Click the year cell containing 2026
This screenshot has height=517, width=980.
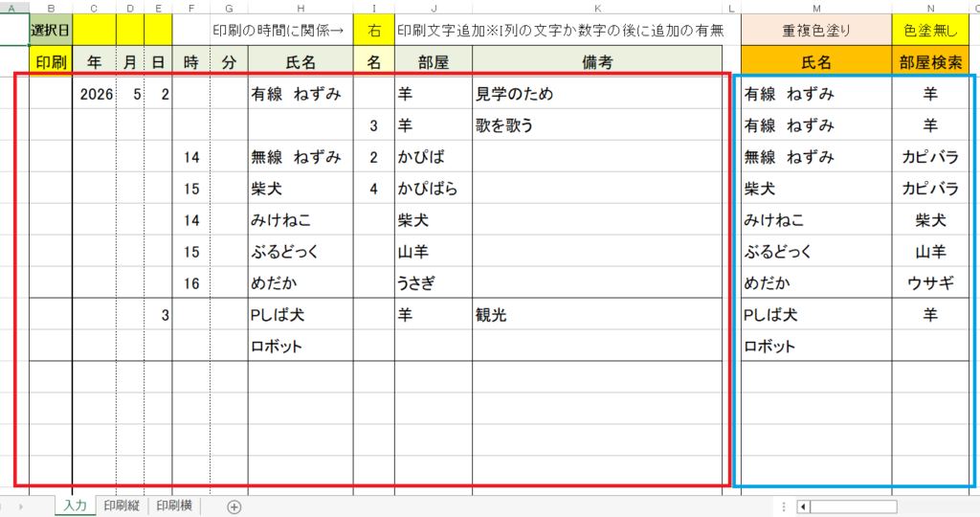point(94,94)
